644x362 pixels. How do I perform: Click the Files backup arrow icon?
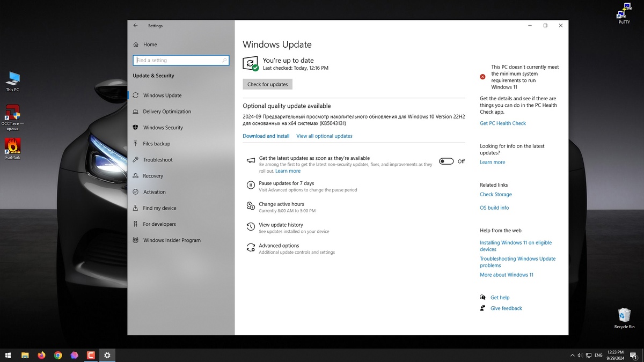pyautogui.click(x=136, y=144)
